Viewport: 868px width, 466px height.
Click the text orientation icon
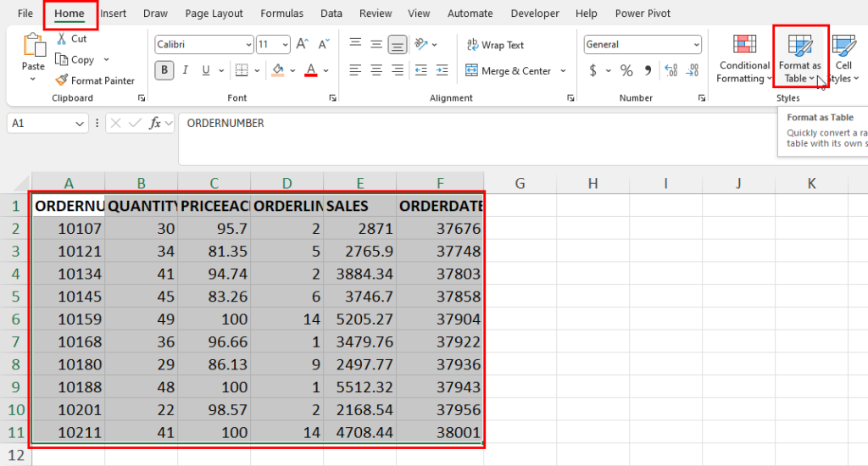421,44
